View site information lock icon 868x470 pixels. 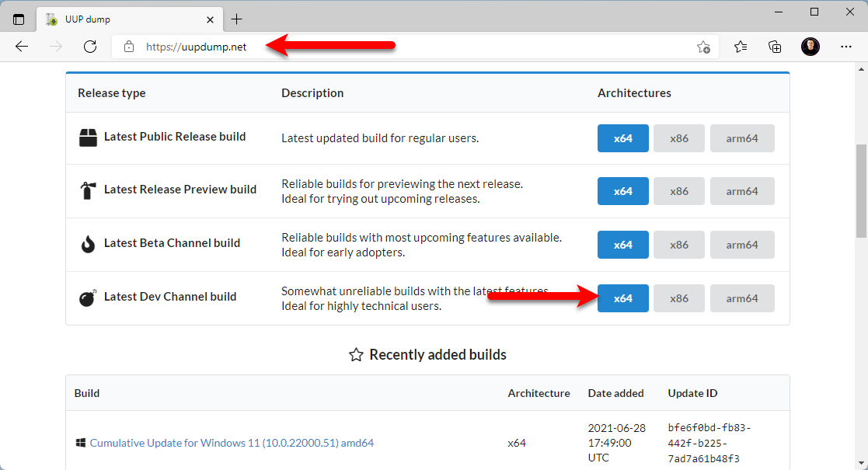(129, 47)
